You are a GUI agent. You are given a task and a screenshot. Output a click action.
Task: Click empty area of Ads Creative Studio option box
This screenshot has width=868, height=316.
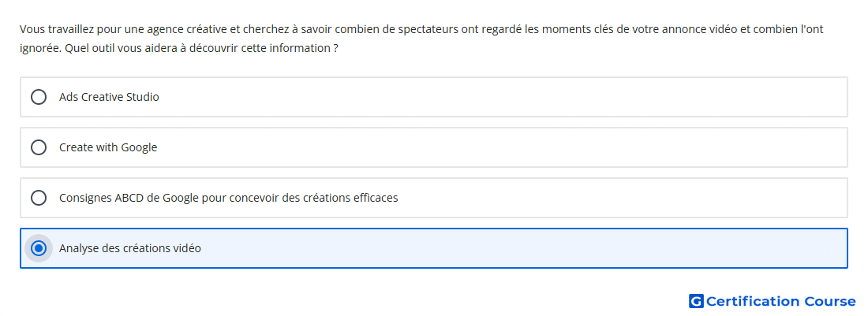pos(498,97)
